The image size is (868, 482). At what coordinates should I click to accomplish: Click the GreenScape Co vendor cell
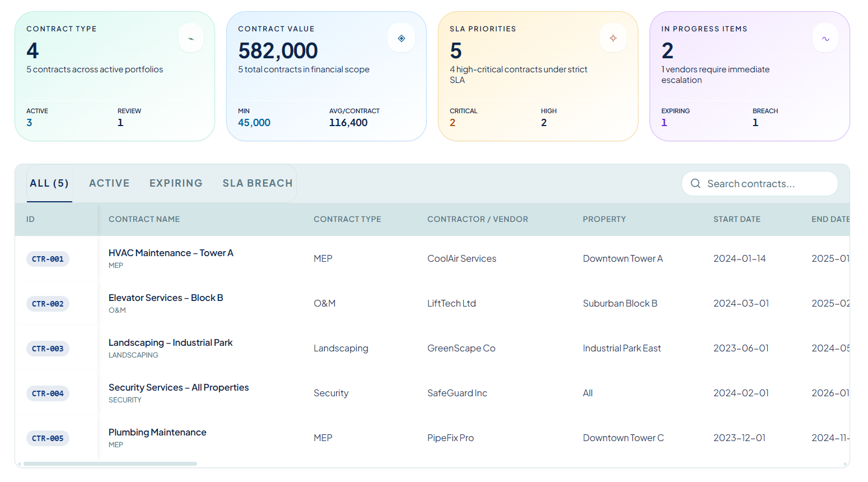(461, 348)
